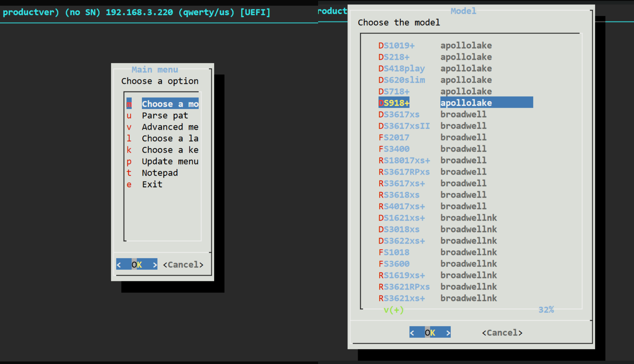Open the Notepad menu entry
Screen dimensions: 634x364
[x=160, y=173]
